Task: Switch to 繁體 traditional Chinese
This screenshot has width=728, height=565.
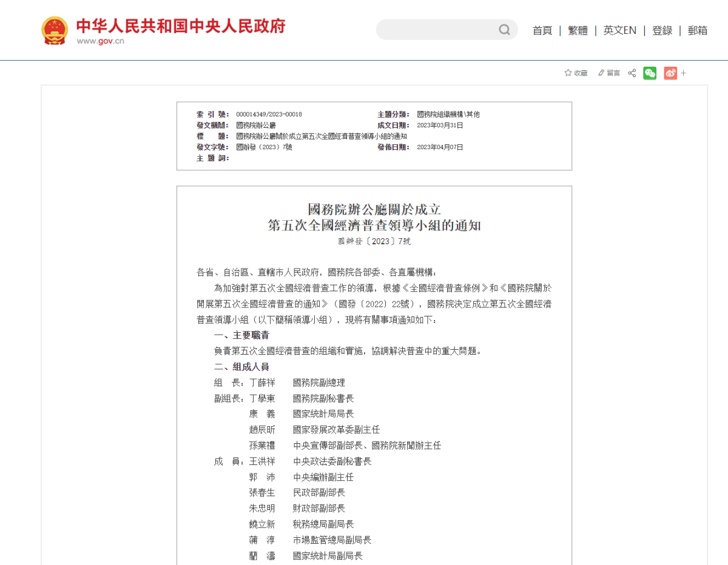Action: coord(578,30)
